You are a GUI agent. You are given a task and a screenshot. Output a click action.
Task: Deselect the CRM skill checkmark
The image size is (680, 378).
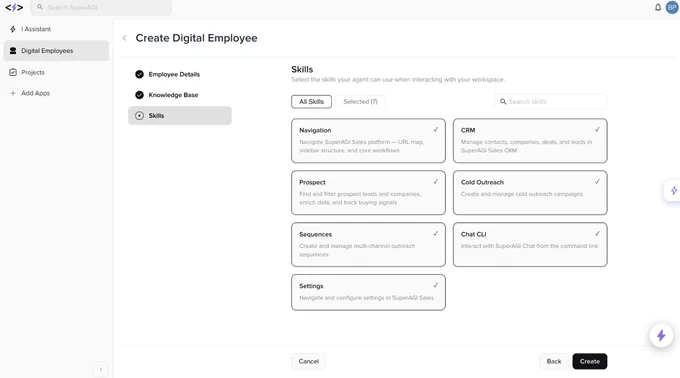tap(597, 130)
